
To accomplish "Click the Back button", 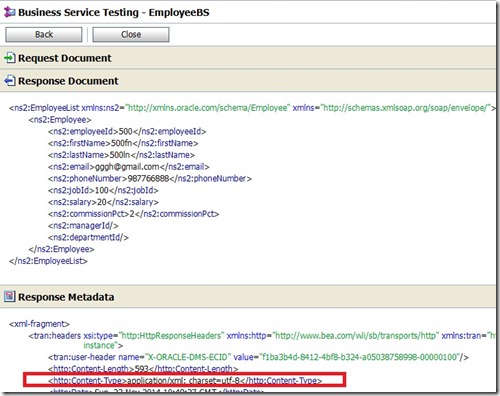I will pos(44,35).
